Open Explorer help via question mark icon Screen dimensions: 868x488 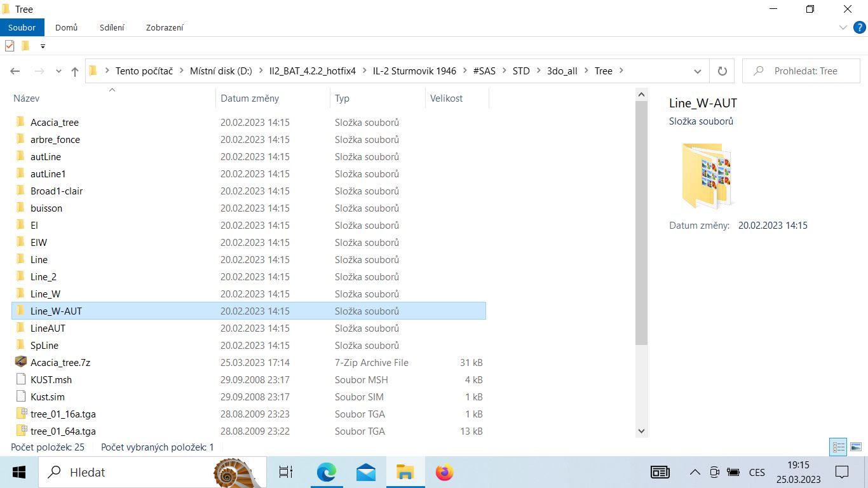pos(859,27)
